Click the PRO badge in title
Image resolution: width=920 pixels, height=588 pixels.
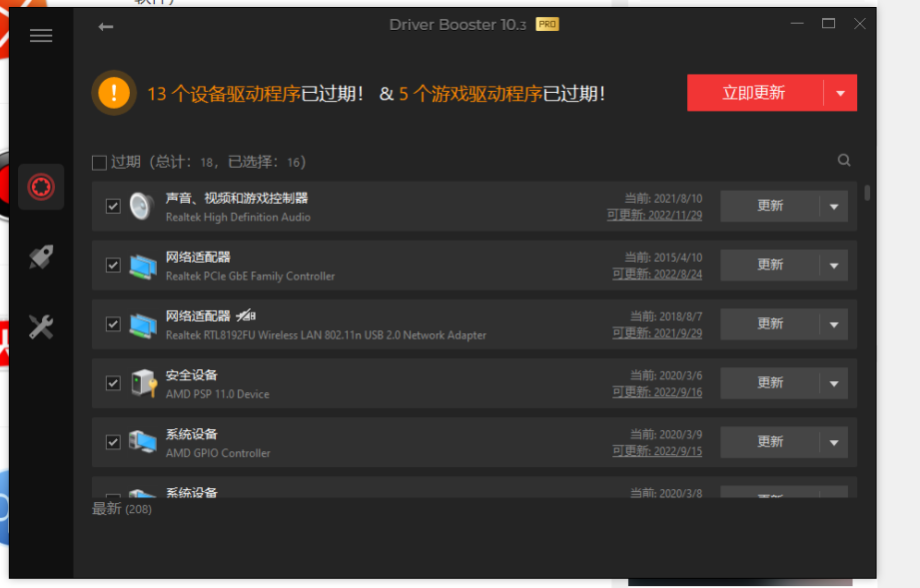546,24
